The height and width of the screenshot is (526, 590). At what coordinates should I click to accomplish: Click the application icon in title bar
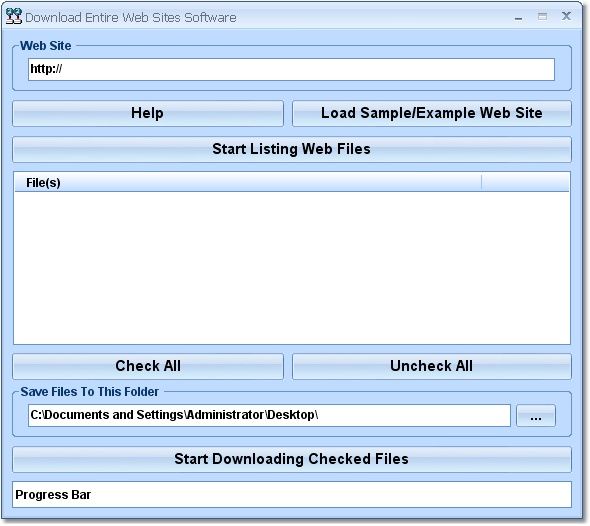point(14,16)
